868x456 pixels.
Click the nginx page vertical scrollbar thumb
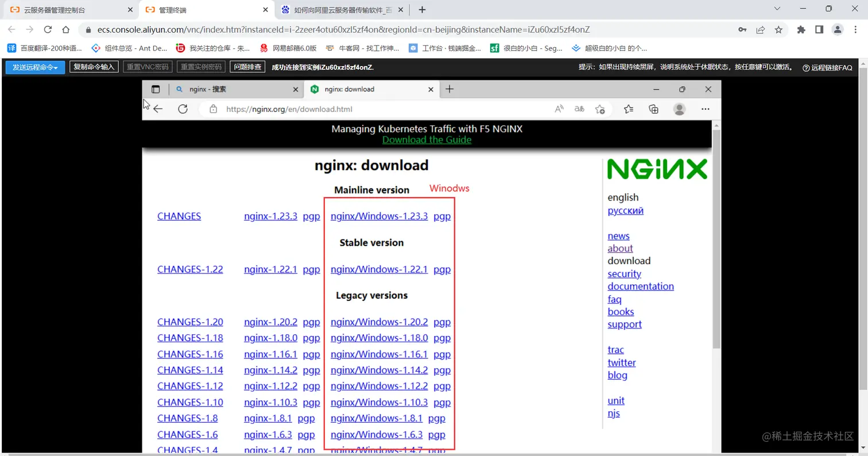[716, 238]
